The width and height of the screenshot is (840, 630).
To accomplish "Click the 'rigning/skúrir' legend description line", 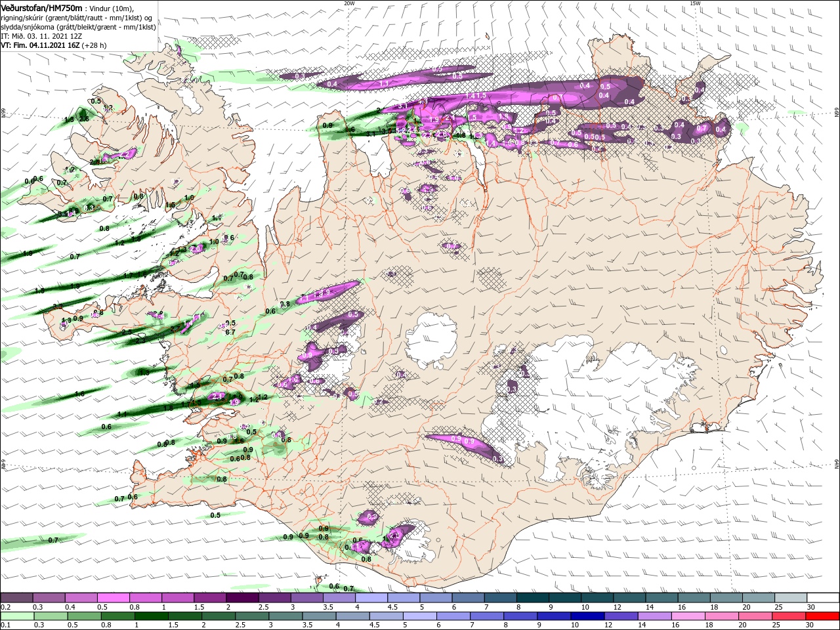I will pyautogui.click(x=77, y=17).
